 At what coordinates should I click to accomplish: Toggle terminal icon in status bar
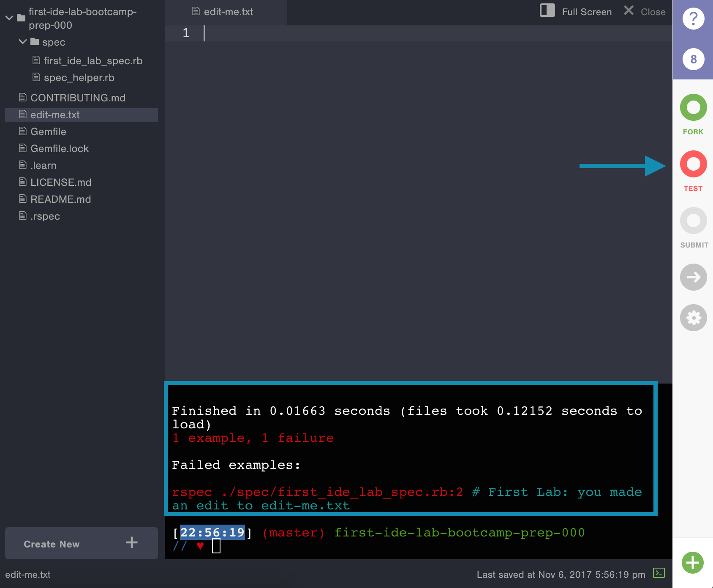(659, 573)
